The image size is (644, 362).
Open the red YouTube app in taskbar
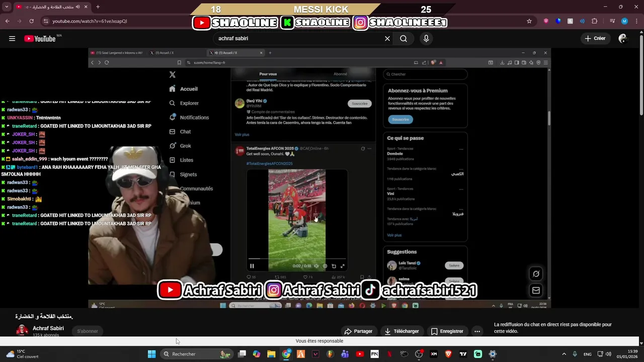tap(360, 354)
